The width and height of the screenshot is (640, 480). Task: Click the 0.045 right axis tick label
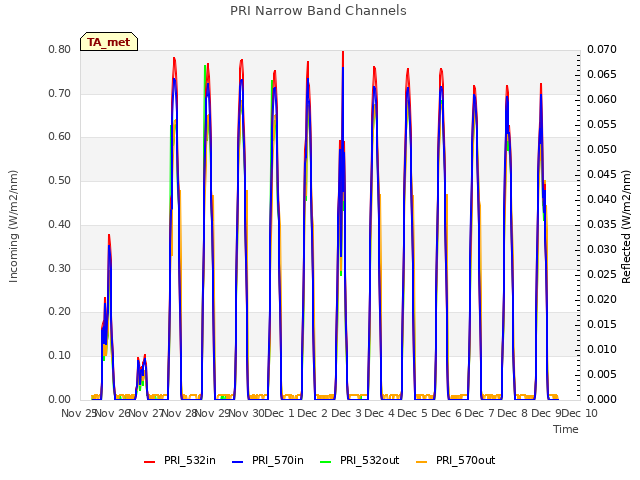point(602,175)
